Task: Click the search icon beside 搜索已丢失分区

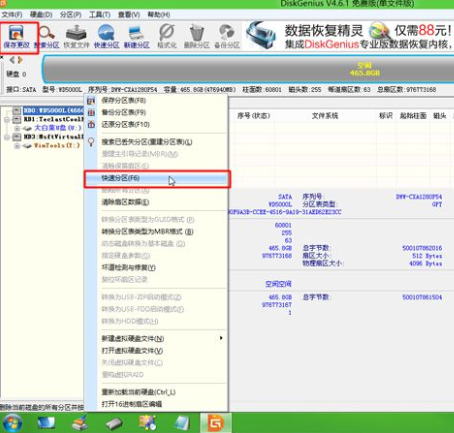Action: (91, 142)
